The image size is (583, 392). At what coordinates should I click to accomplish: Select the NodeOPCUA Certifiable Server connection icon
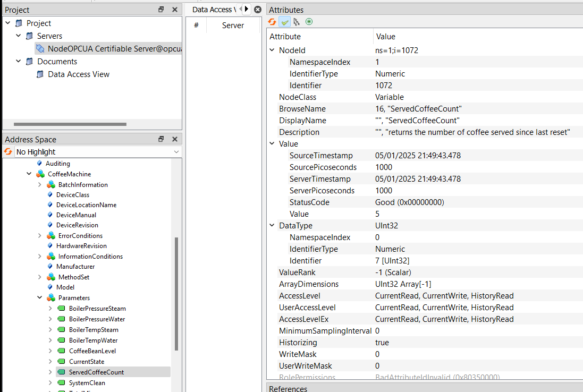pyautogui.click(x=40, y=49)
